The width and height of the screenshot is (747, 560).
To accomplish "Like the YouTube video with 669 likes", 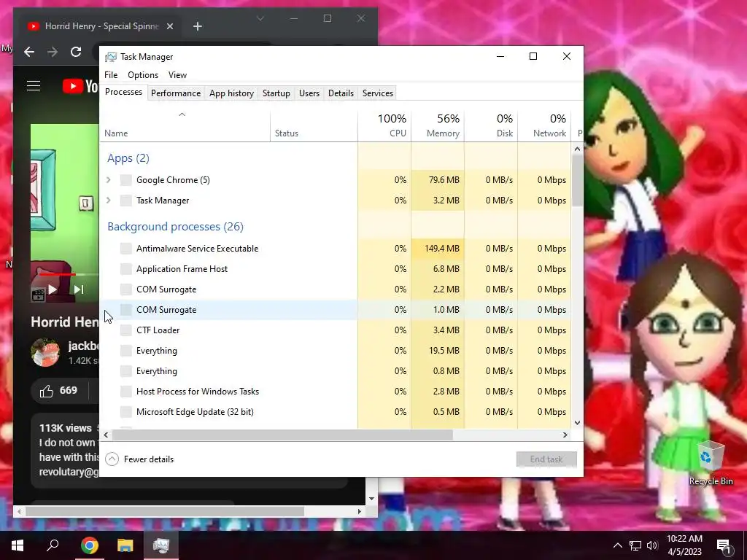I will [58, 391].
